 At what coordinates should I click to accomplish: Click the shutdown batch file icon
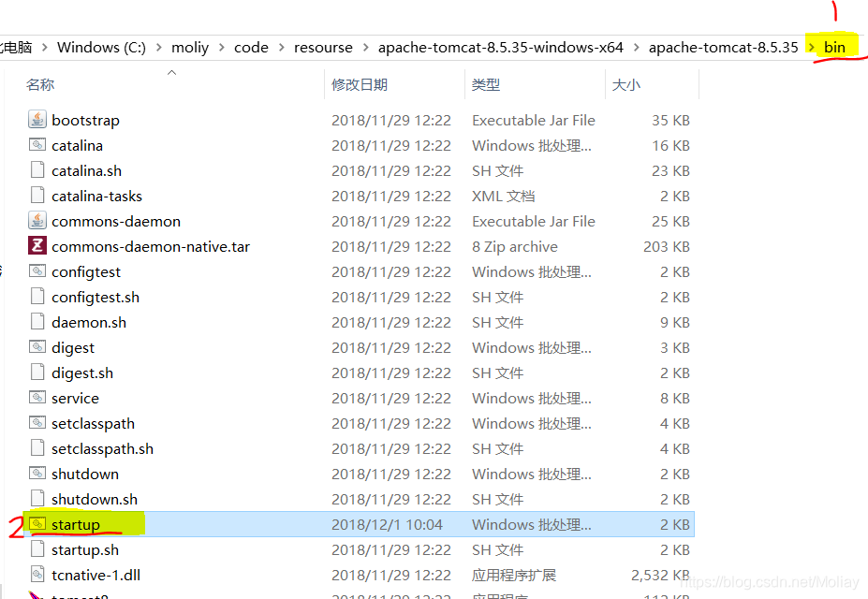pos(37,474)
